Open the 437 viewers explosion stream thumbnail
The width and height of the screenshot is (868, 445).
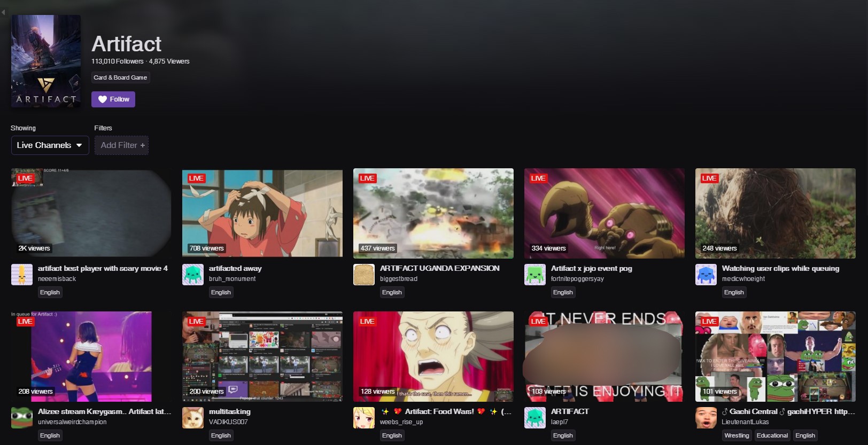(433, 213)
